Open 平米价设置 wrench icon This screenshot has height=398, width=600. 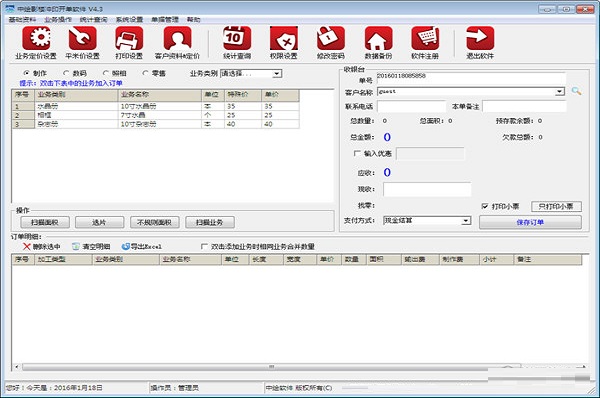click(82, 38)
